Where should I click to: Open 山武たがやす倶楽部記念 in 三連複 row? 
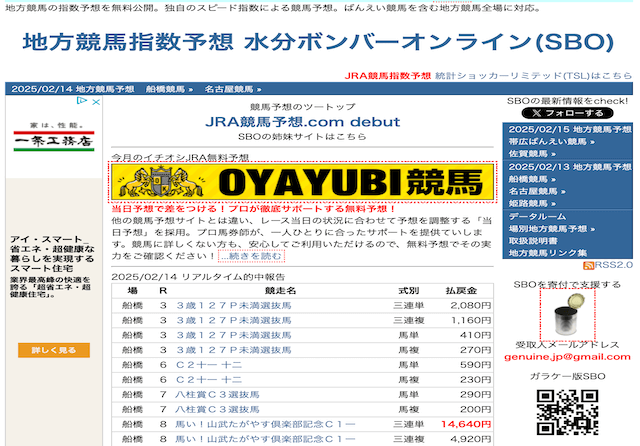(265, 439)
